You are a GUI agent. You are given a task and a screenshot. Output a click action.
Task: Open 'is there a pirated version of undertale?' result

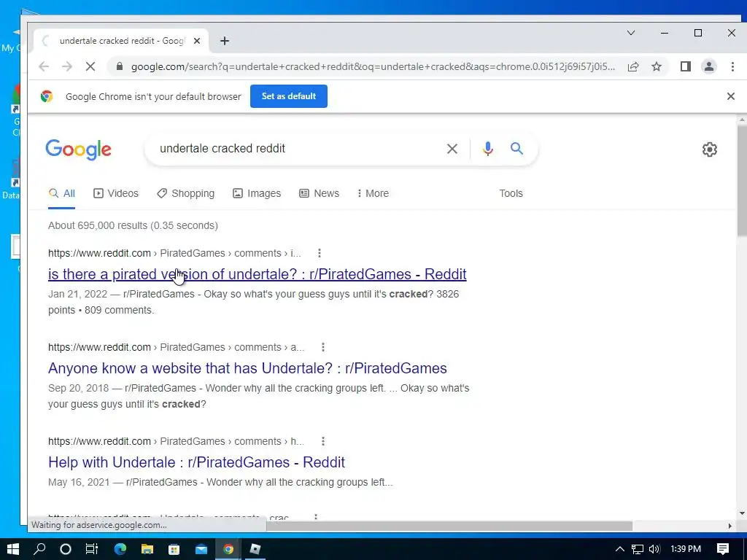click(258, 274)
